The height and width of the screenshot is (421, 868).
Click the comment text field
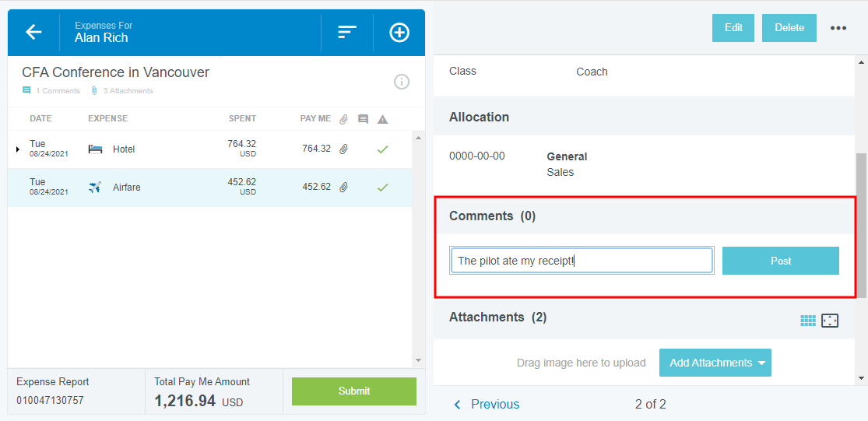pyautogui.click(x=582, y=261)
